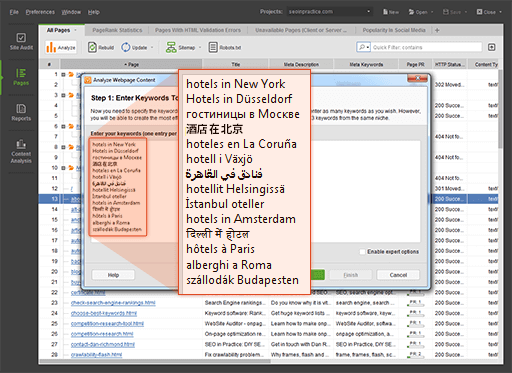Open competition-research-tool.html link
Viewport: 512px width, 373px height.
pos(107,324)
